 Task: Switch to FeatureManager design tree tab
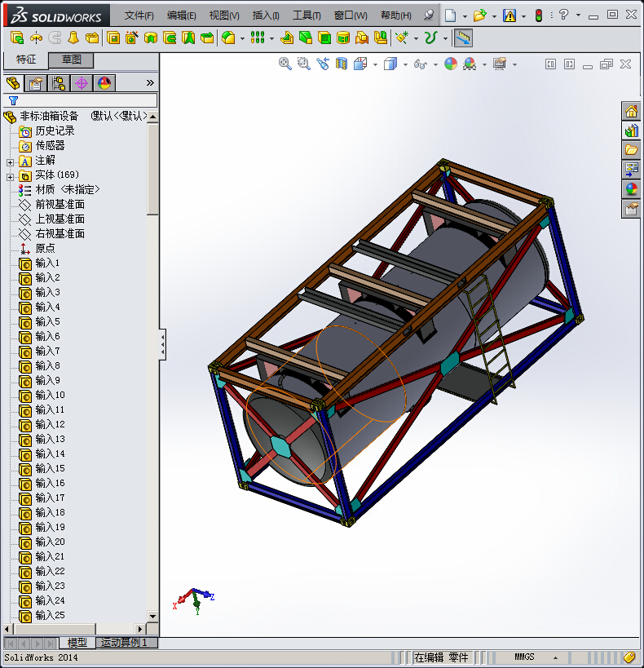click(x=13, y=82)
